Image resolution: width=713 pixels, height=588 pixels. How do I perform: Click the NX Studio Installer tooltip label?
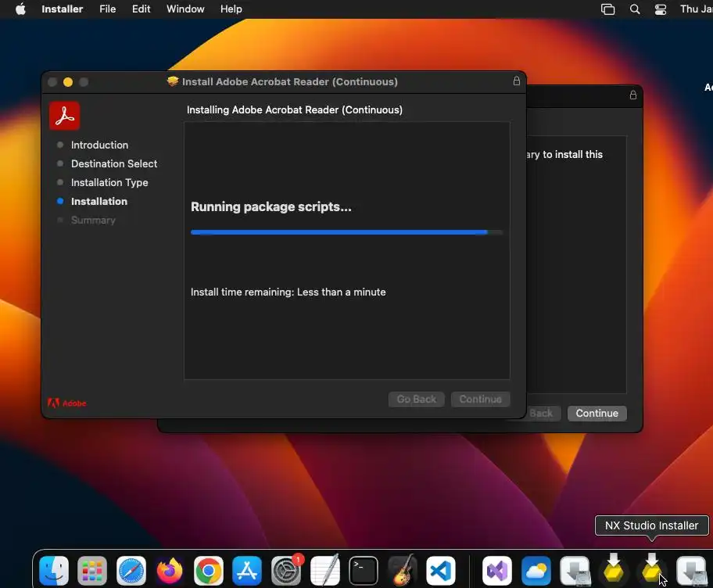[x=651, y=525]
